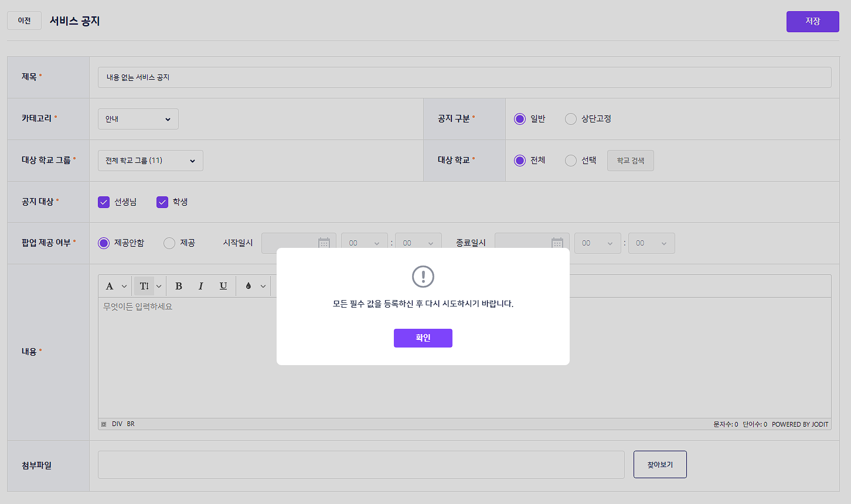Choose the 선택 radio for target school
Viewport: 851px width, 504px height.
[x=571, y=161]
